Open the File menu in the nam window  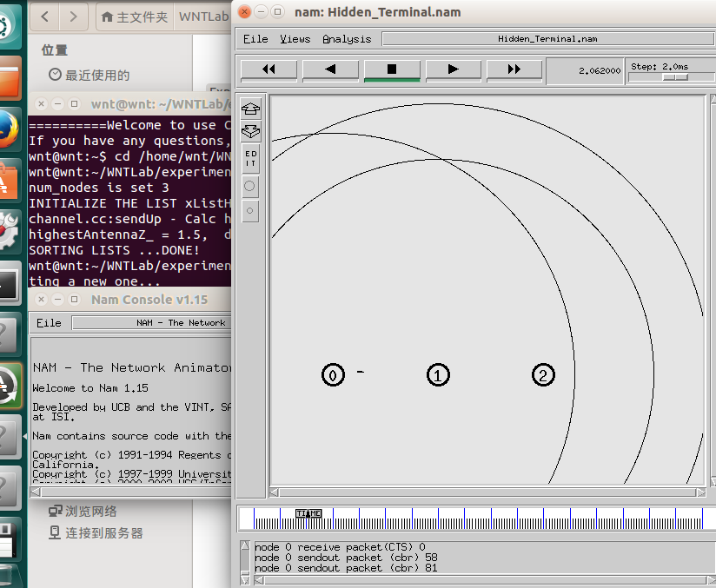[255, 39]
